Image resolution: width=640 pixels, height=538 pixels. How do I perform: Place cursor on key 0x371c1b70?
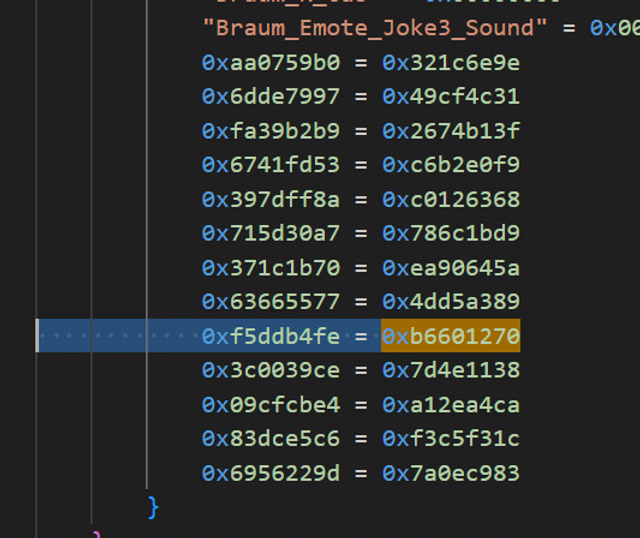coord(270,268)
